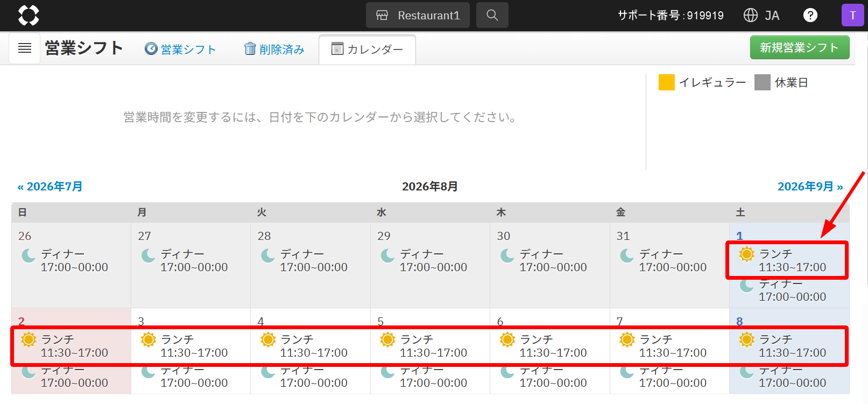Image resolution: width=868 pixels, height=404 pixels.
Task: Go to previous month 2026年7月
Action: click(50, 187)
